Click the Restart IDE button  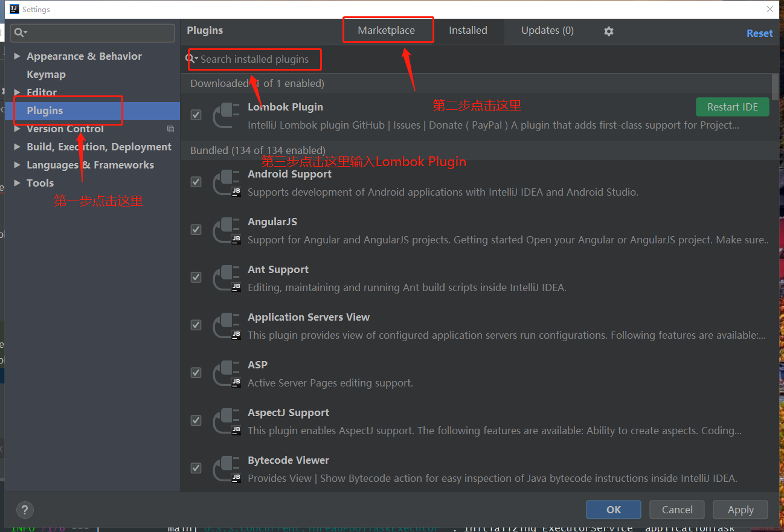pyautogui.click(x=732, y=107)
